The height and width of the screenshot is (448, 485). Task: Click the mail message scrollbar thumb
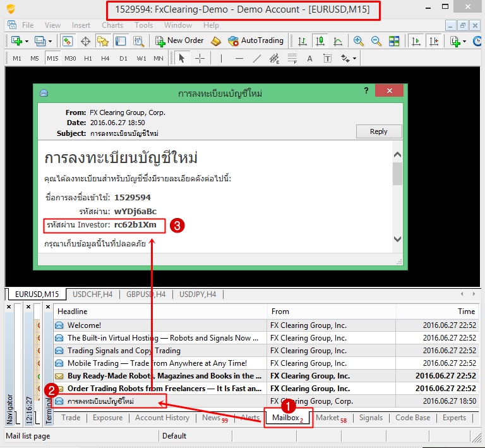397,174
